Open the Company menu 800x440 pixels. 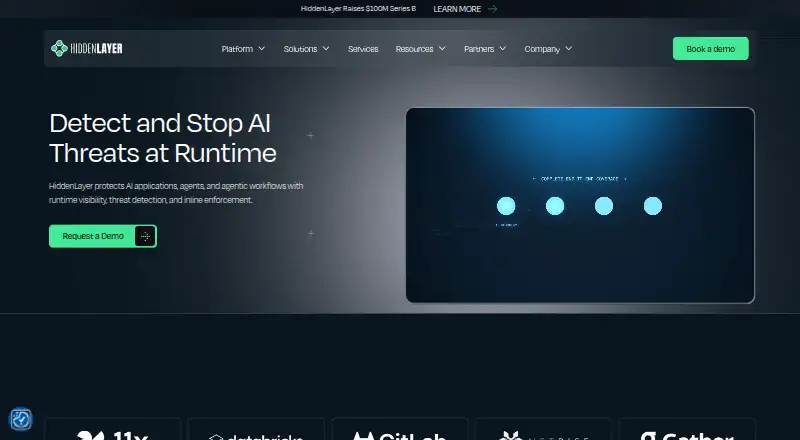point(542,49)
